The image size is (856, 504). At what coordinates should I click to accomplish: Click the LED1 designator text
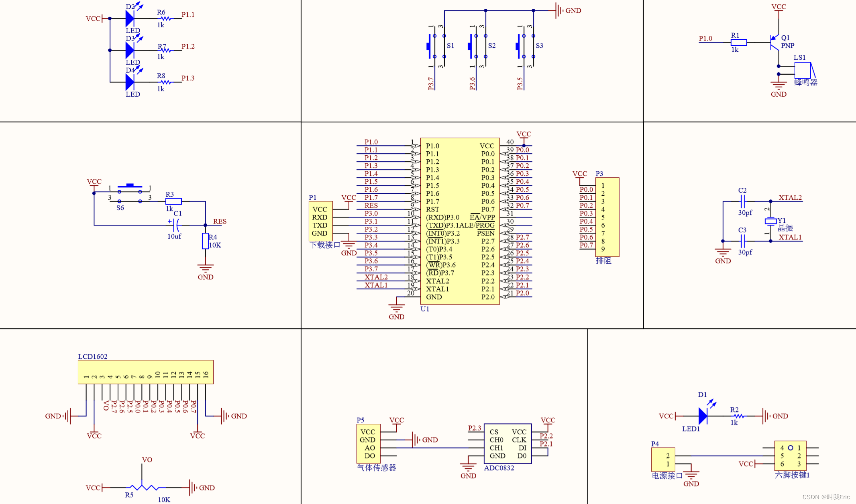[691, 429]
